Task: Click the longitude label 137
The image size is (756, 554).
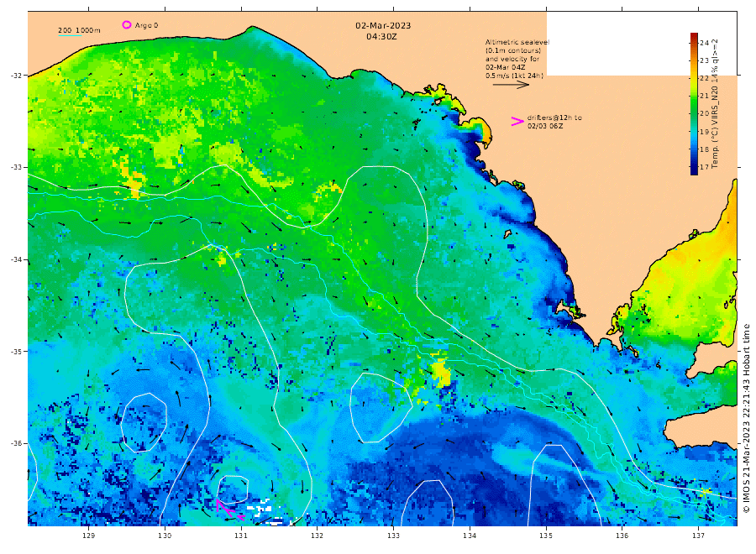Action: (698, 536)
